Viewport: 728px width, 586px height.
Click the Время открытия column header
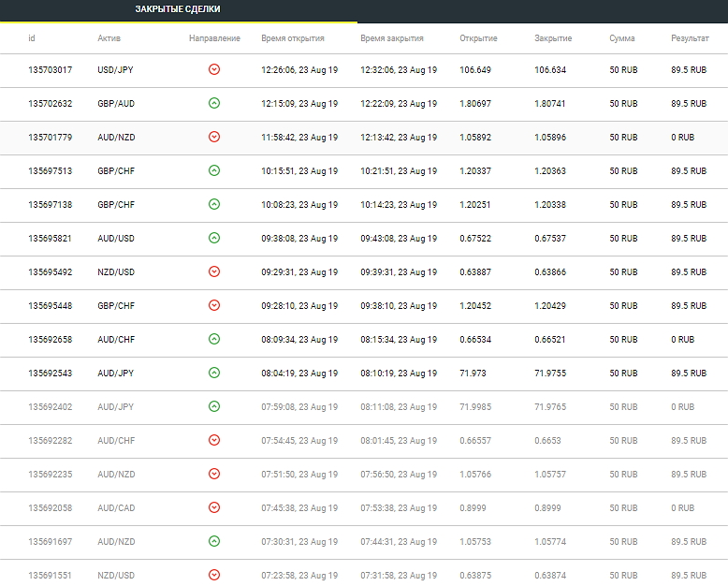tap(293, 38)
